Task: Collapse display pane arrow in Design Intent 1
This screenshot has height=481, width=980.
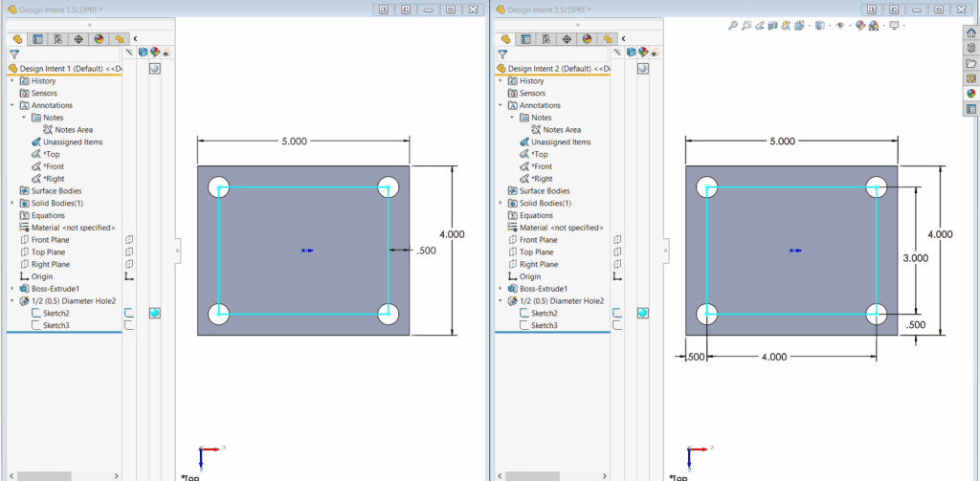Action: (136, 39)
